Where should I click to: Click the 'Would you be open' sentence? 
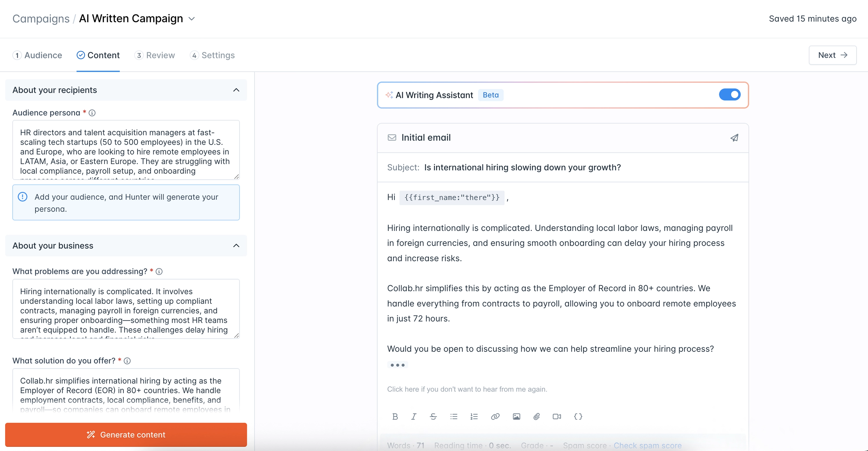click(550, 349)
